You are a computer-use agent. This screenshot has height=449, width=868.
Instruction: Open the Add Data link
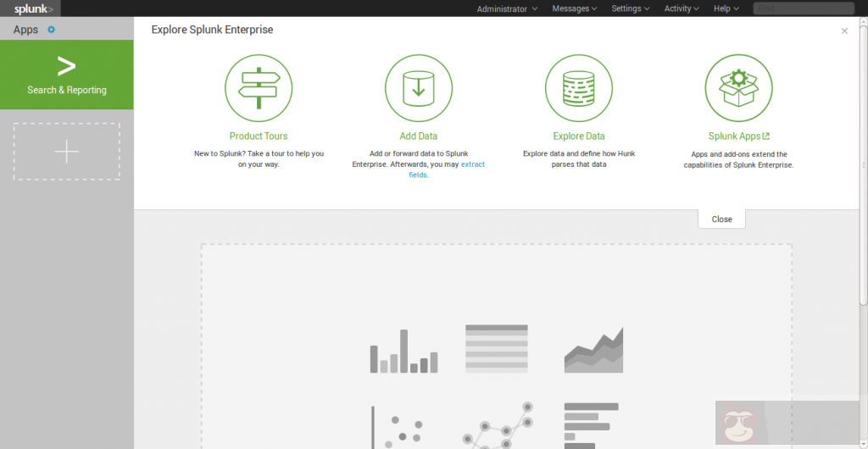point(419,136)
